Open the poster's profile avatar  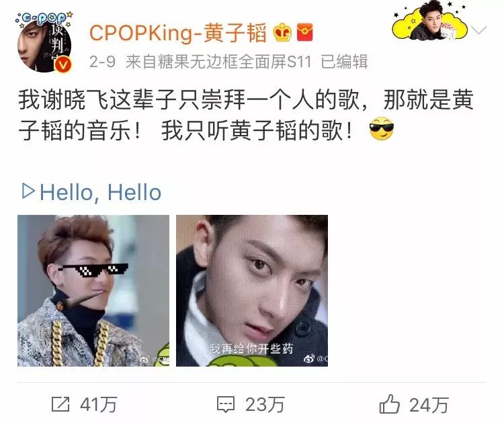click(44, 42)
